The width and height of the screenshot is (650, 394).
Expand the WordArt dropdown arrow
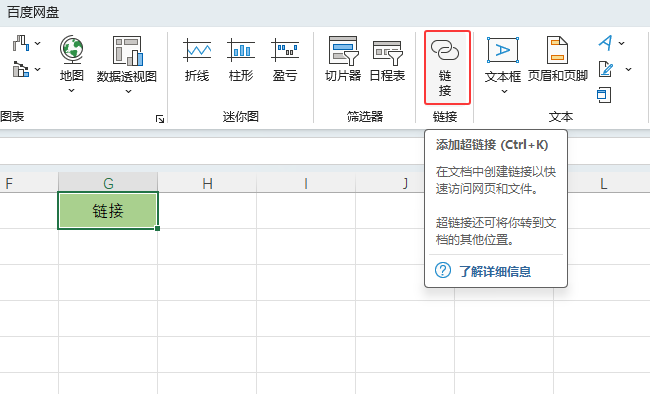pos(621,43)
